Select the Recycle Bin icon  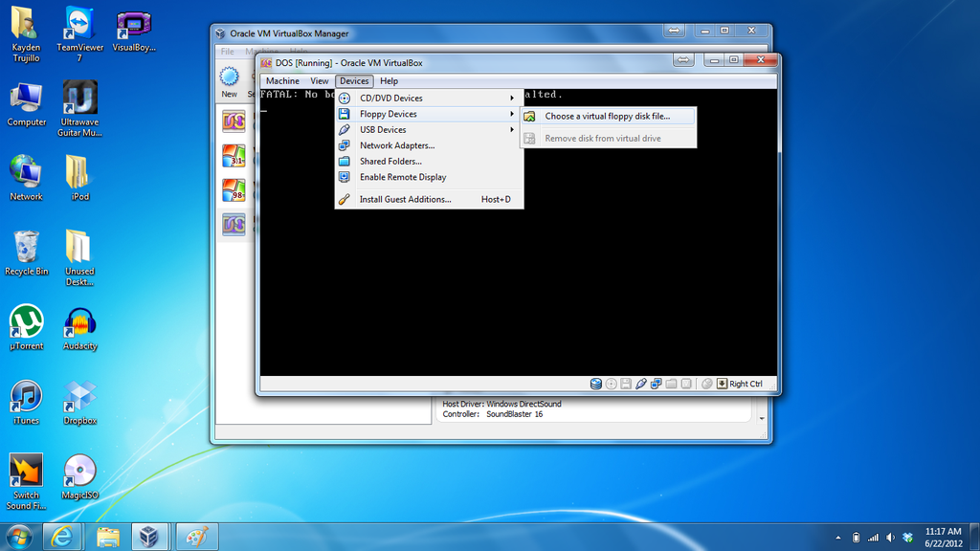[26, 253]
